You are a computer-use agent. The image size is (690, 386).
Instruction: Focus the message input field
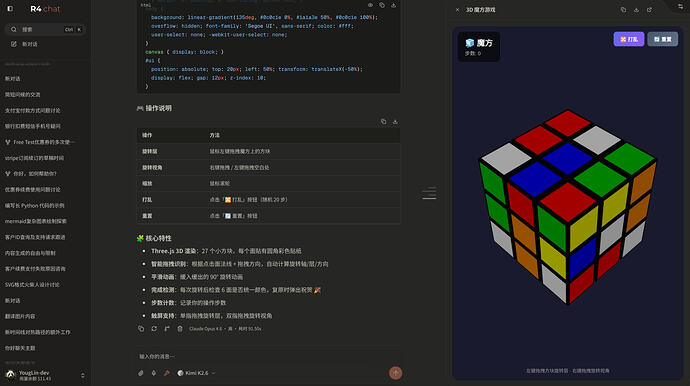pyautogui.click(x=268, y=357)
